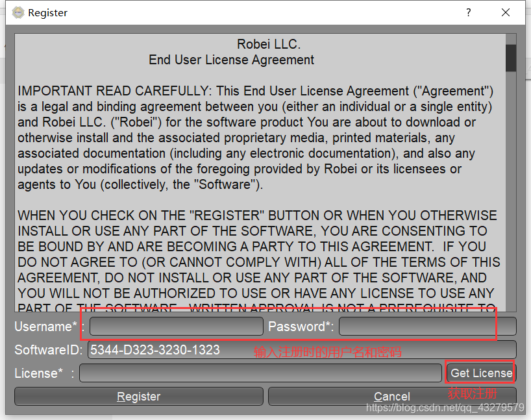Click the "SoftwareID:" label
The height and width of the screenshot is (420, 531).
tap(49, 350)
